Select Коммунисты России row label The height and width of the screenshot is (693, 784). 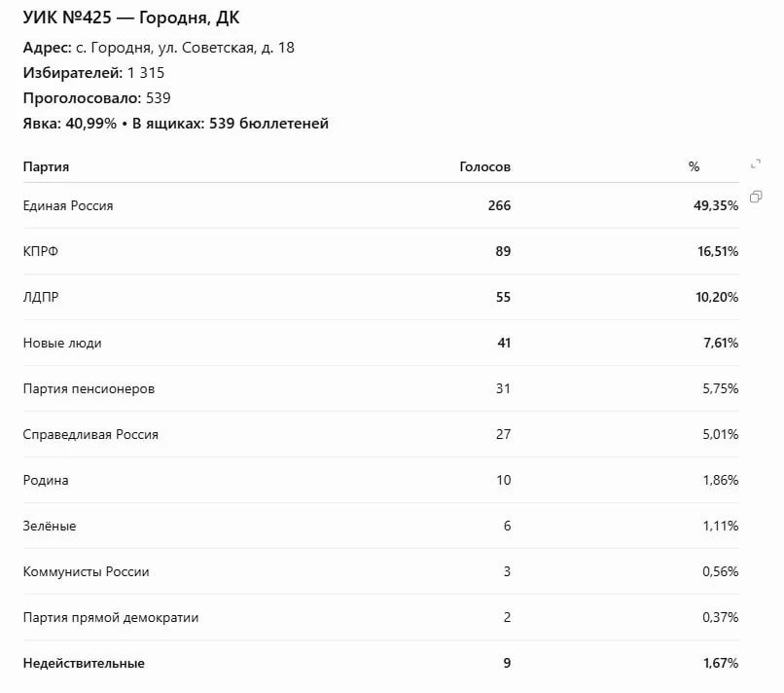pyautogui.click(x=86, y=572)
